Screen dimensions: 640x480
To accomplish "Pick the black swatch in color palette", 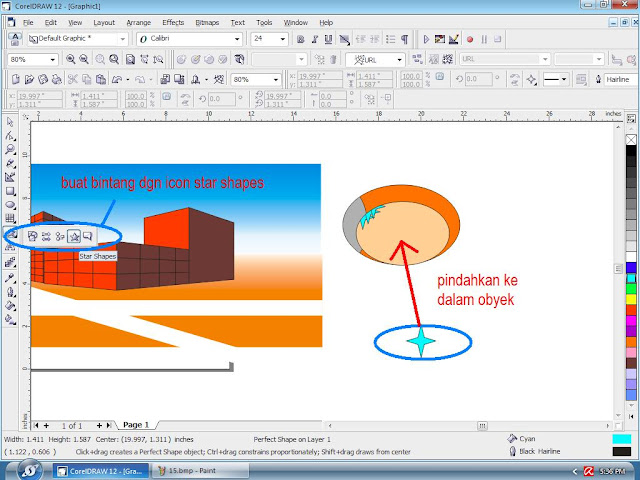I will click(x=631, y=151).
